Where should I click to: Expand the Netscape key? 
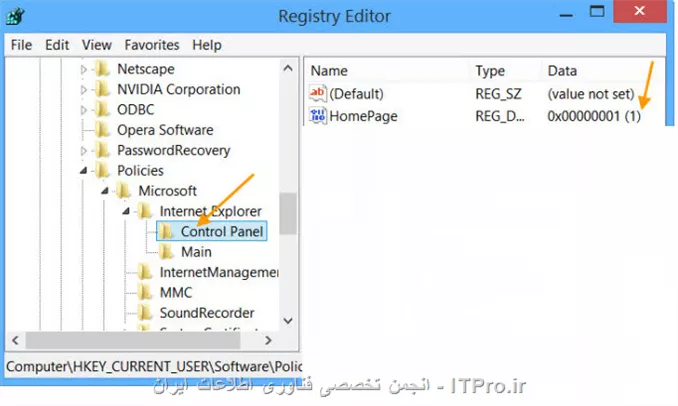84,69
